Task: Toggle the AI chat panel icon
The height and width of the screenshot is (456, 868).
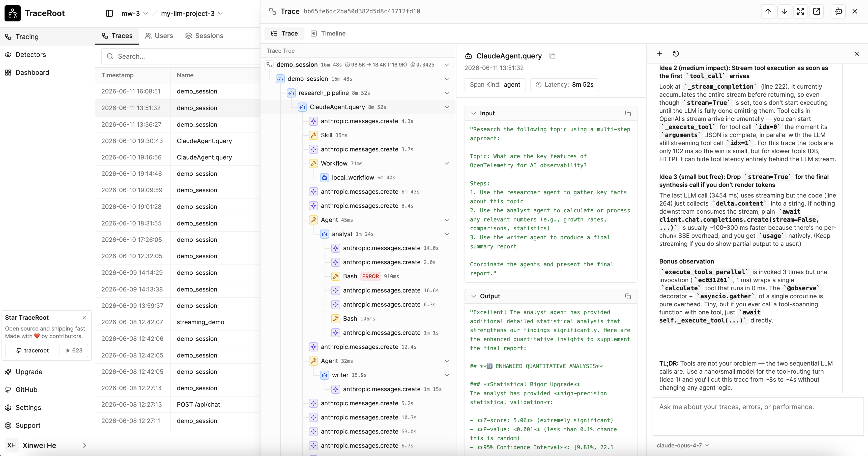Action: [x=839, y=11]
